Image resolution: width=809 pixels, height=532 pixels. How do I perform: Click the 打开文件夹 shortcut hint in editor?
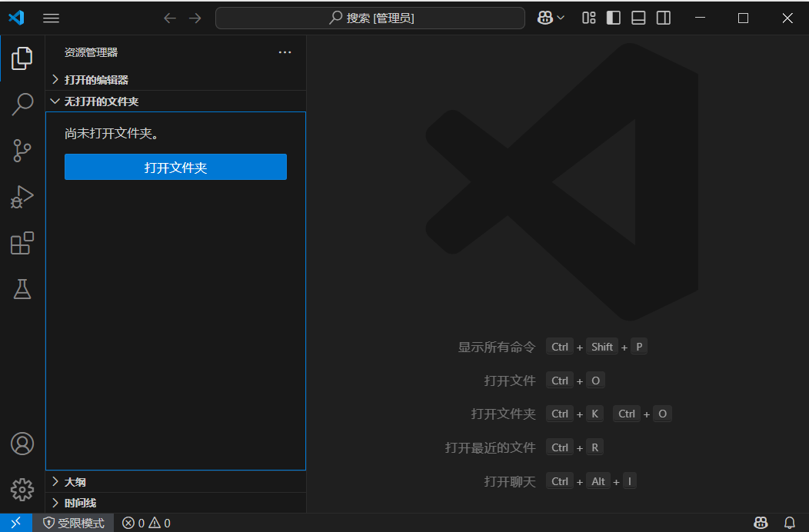pos(503,414)
